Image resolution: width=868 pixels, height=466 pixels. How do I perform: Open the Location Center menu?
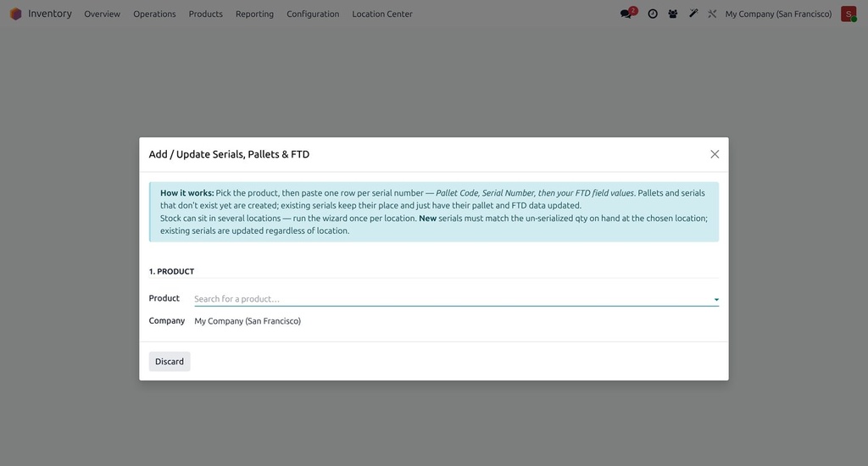click(382, 14)
